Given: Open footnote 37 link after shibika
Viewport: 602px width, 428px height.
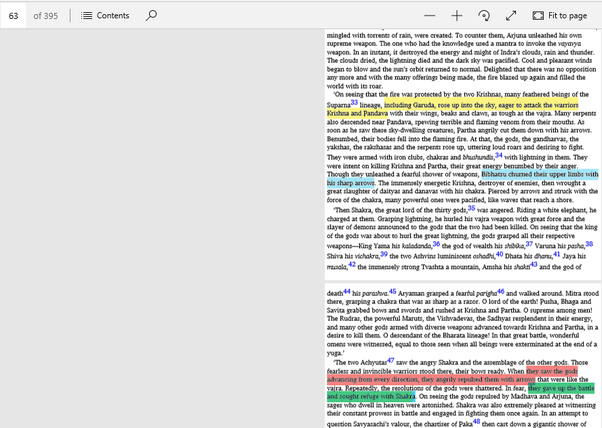Looking at the screenshot, I should pyautogui.click(x=529, y=244).
